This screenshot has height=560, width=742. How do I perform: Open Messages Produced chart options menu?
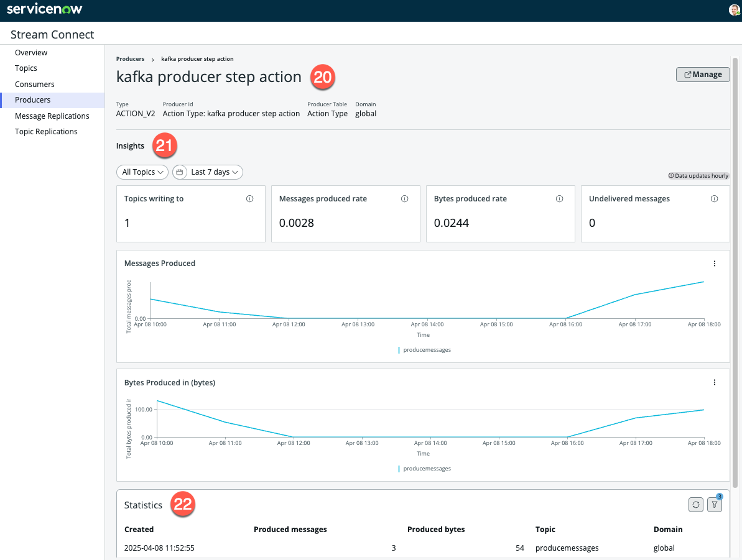[715, 264]
